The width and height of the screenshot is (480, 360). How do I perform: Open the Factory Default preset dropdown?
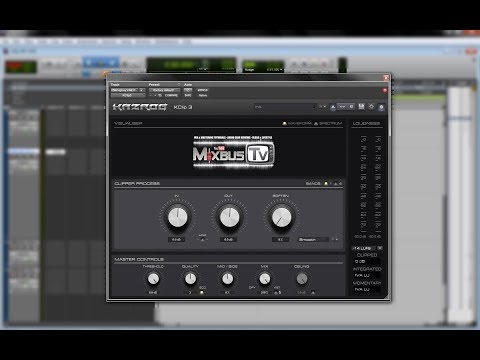click(164, 90)
